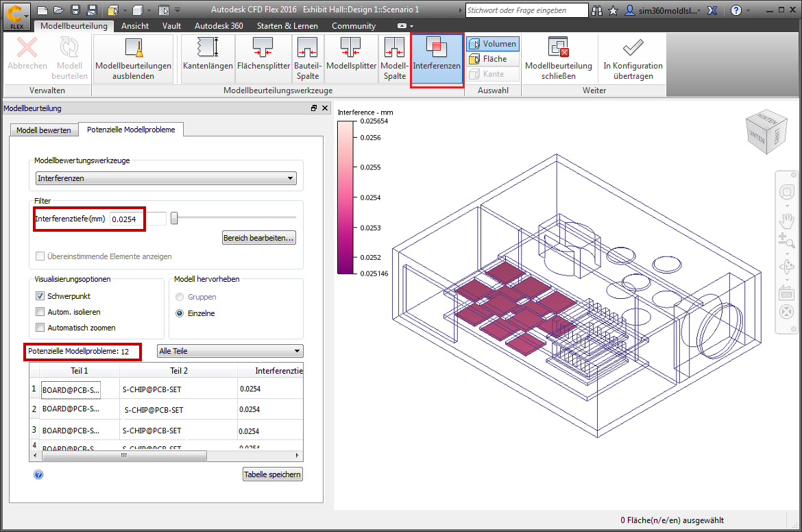Select the Kantenlängen tool
The width and height of the screenshot is (802, 532).
[208, 58]
